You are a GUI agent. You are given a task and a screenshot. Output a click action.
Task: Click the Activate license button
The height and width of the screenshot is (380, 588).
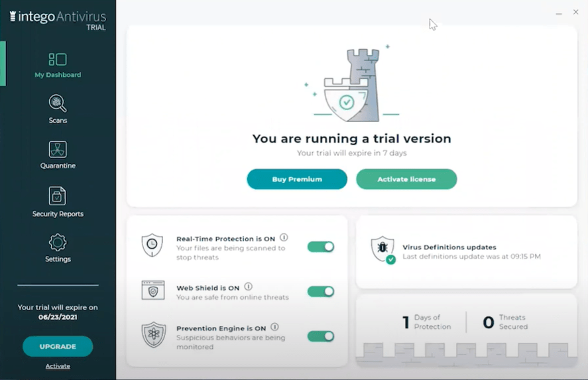(406, 179)
